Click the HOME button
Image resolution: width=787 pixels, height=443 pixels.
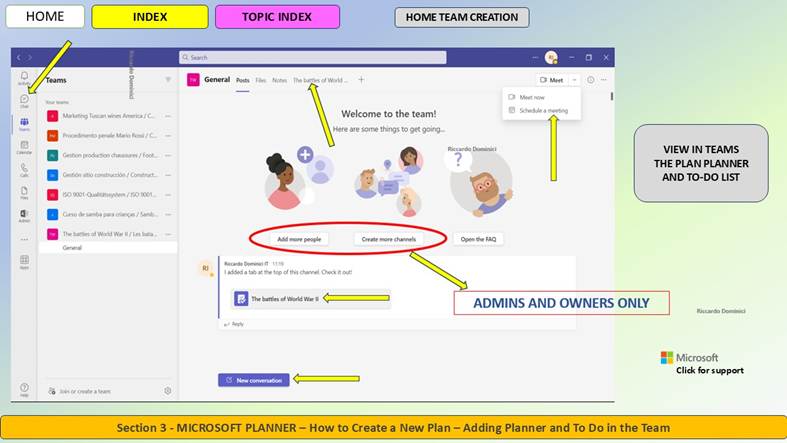45,17
